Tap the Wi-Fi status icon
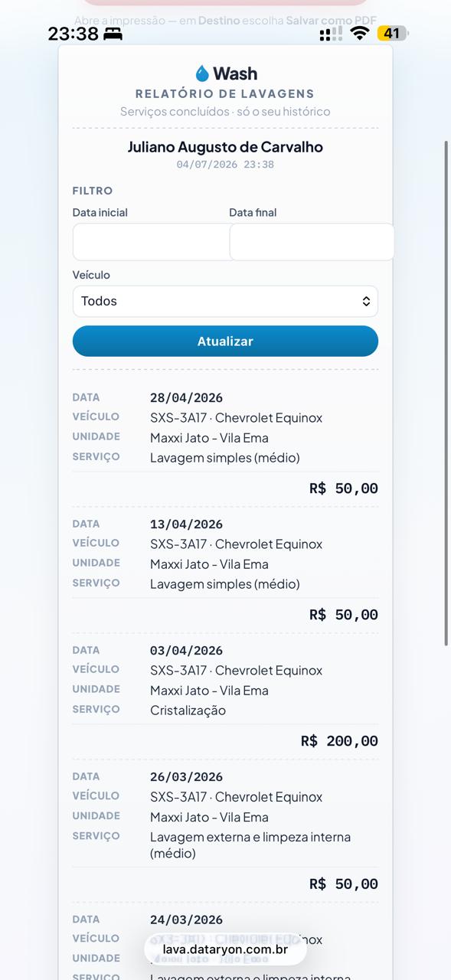This screenshot has width=451, height=980. 359,33
